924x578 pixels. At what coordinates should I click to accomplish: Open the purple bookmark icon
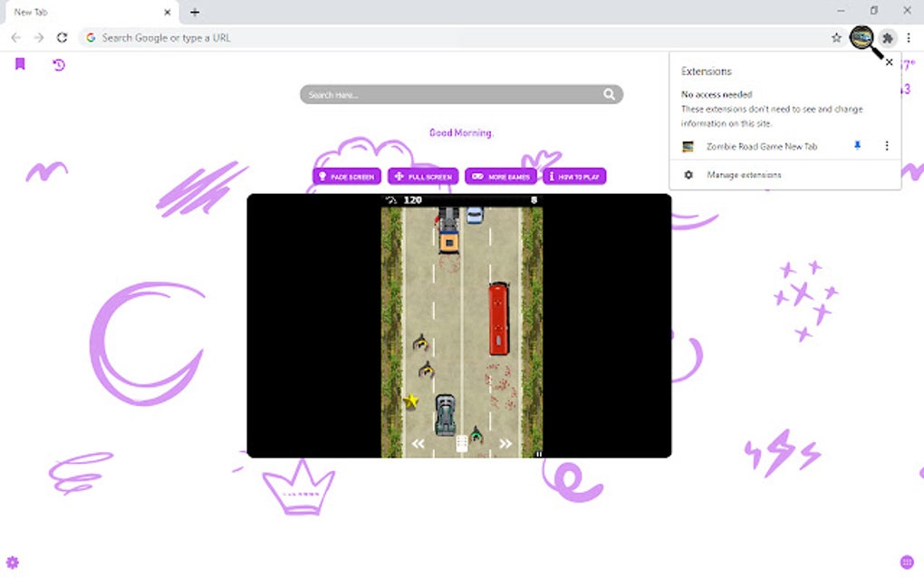[20, 63]
